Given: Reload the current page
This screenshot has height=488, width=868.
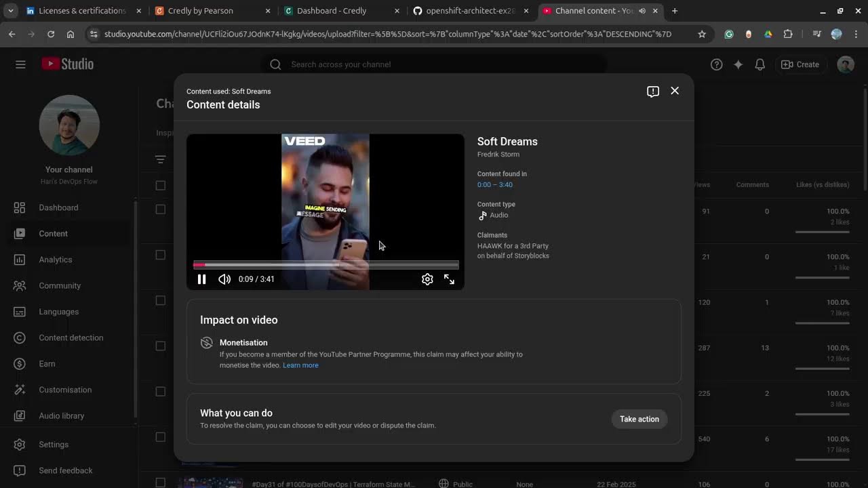Looking at the screenshot, I should click(51, 34).
